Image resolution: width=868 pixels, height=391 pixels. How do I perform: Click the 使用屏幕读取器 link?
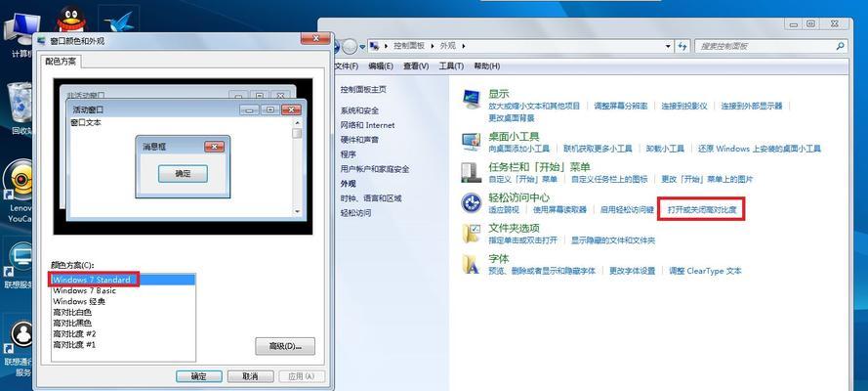pos(559,210)
